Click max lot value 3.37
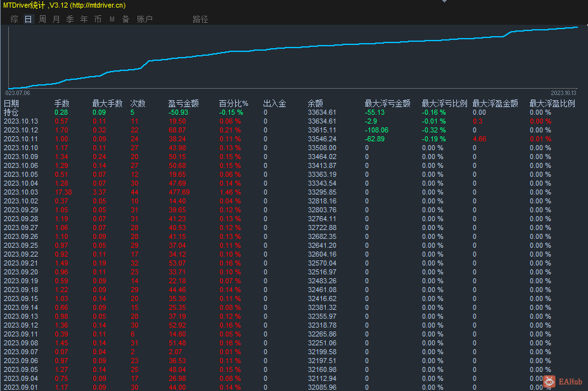Image resolution: width=588 pixels, height=391 pixels. tap(99, 192)
